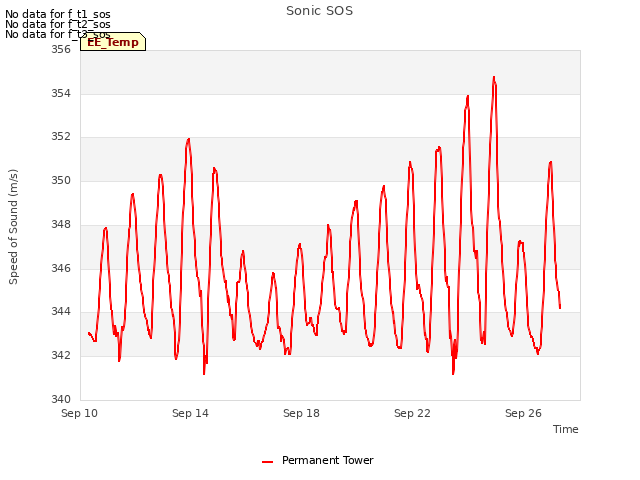
Task: Click the red Permanent Tower legend line
Action: [x=267, y=462]
